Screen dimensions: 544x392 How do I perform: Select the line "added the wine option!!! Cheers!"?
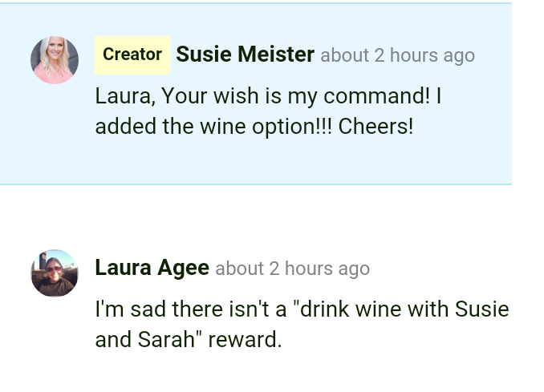point(254,127)
